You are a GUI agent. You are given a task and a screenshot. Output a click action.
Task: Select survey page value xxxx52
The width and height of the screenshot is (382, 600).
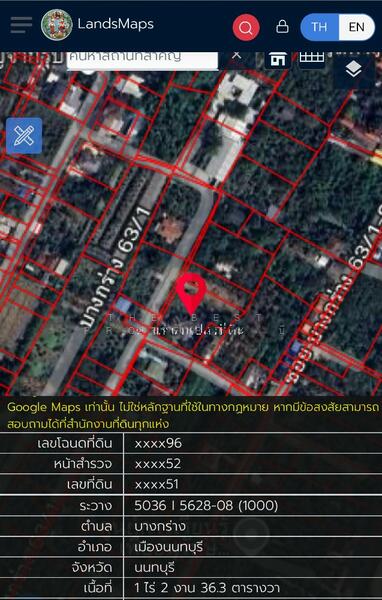click(x=158, y=464)
